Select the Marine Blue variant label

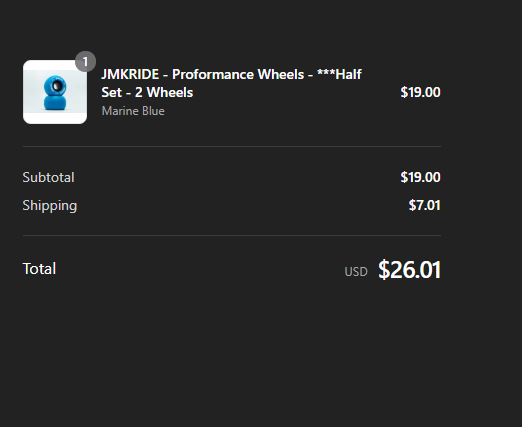click(133, 111)
